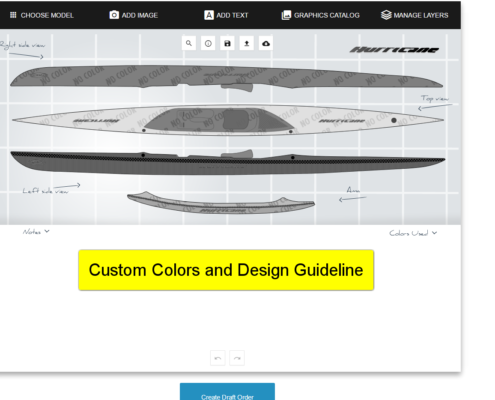The height and width of the screenshot is (400, 495).
Task: Click the camera icon for Add Image
Action: click(114, 15)
